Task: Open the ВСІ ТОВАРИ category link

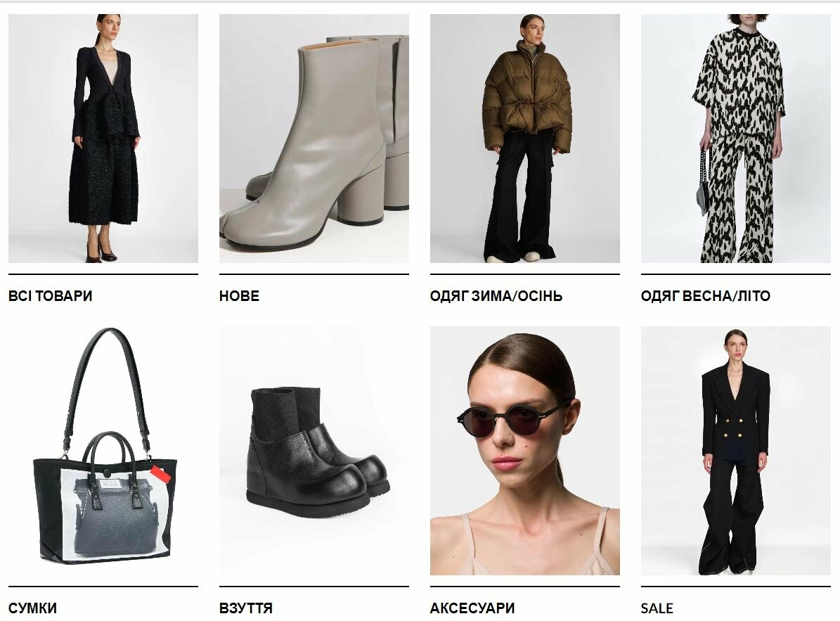Action: pos(51,296)
